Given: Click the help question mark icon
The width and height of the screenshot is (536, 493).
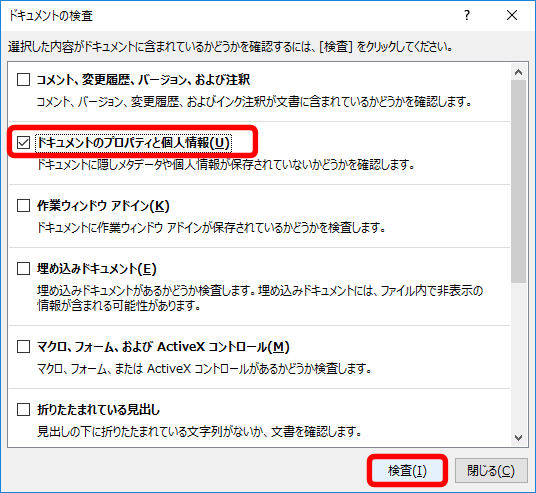Looking at the screenshot, I should pyautogui.click(x=467, y=15).
